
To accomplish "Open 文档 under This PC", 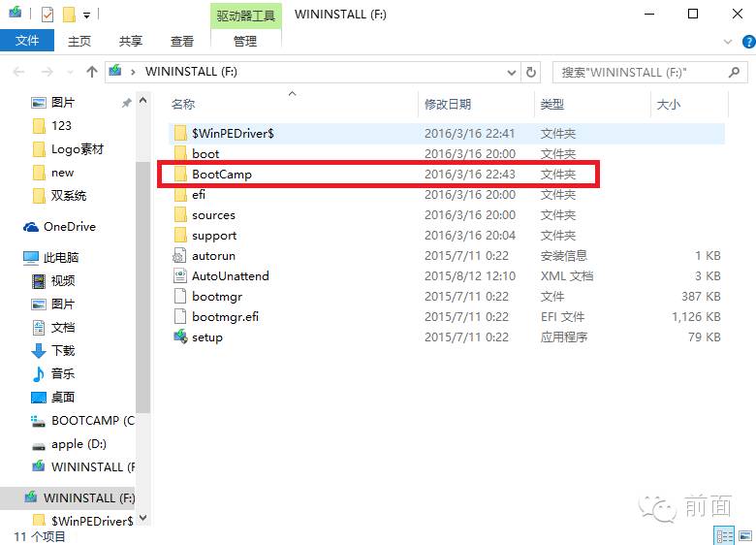I will coord(63,328).
